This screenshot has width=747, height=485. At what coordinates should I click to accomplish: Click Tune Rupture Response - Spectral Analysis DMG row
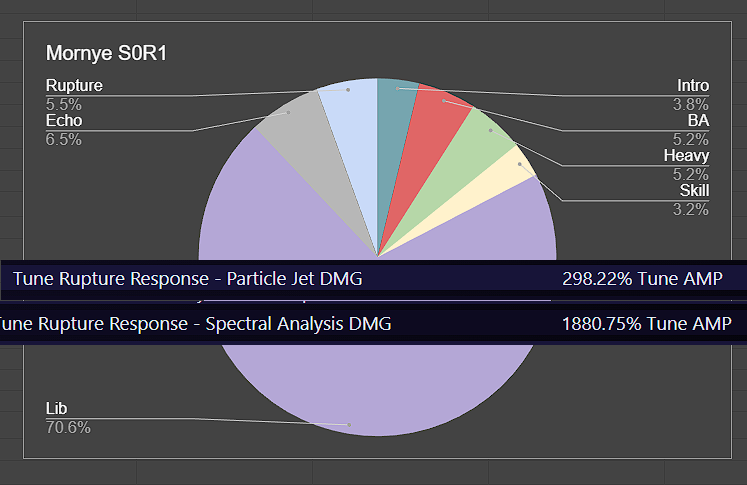(x=374, y=324)
